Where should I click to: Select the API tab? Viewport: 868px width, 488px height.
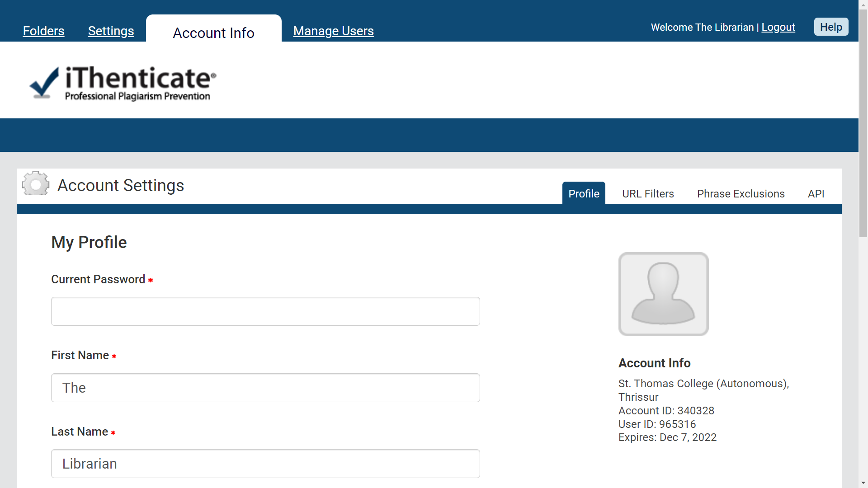click(x=816, y=193)
